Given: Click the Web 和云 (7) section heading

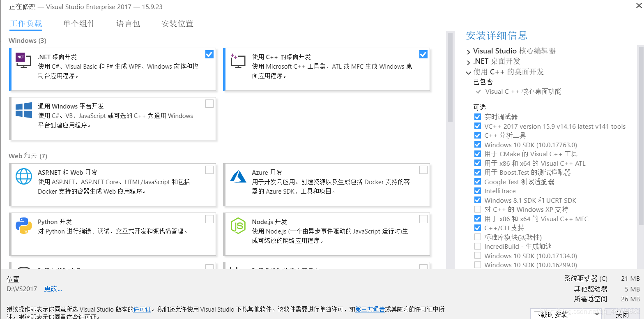Looking at the screenshot, I should point(28,156).
